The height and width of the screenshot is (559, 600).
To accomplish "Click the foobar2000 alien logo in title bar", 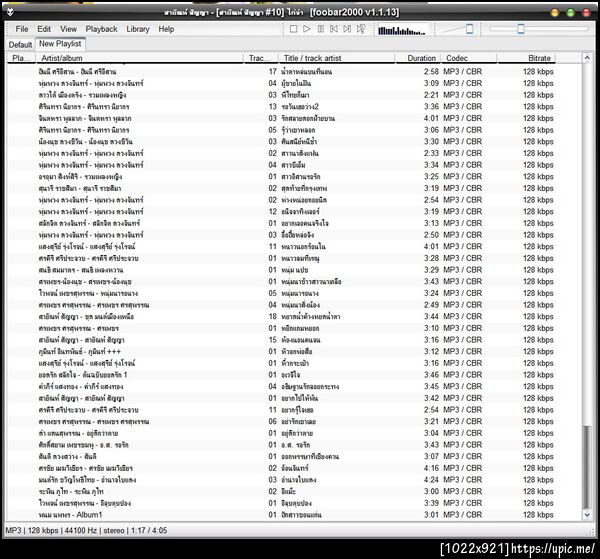I will click(10, 12).
